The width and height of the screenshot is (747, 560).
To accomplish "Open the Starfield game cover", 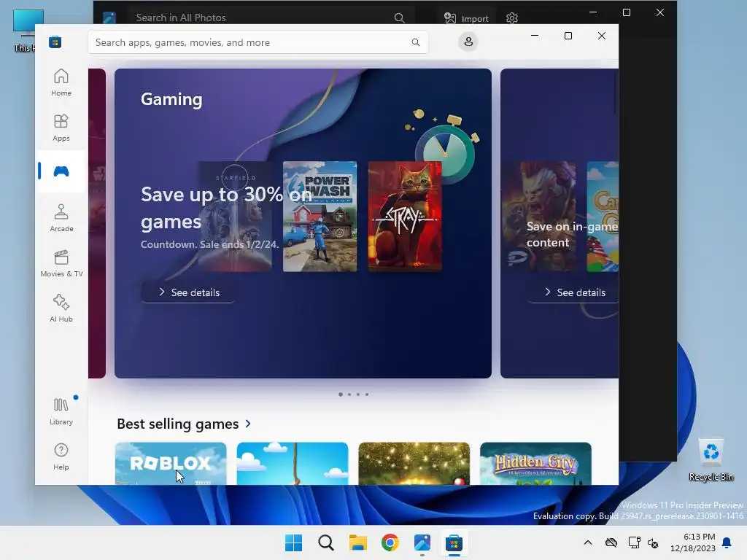I will (x=235, y=216).
